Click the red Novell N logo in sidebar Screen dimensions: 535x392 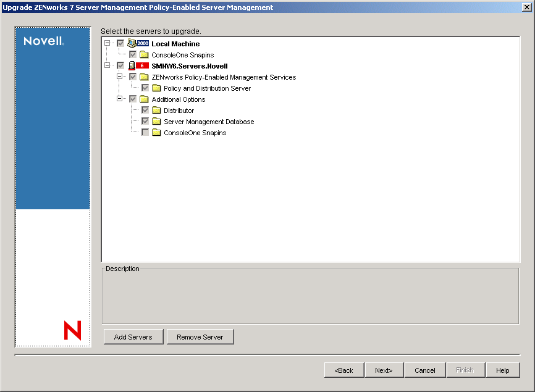click(72, 331)
